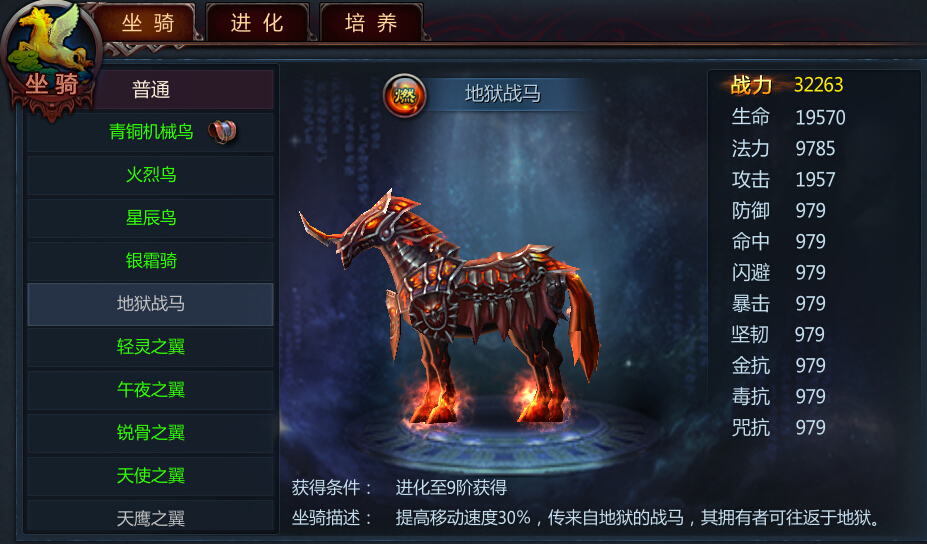This screenshot has width=927, height=544.
Task: Click the red 燃 flame badge icon
Action: coord(404,95)
